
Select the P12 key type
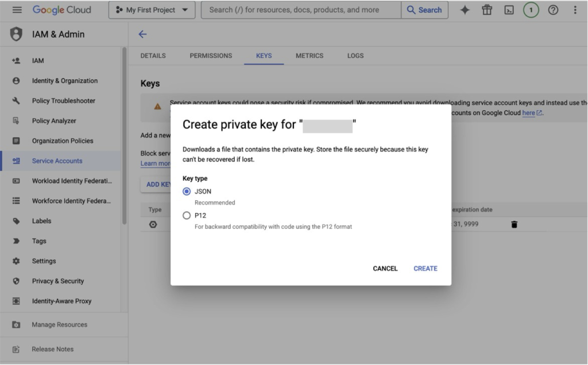pos(186,215)
